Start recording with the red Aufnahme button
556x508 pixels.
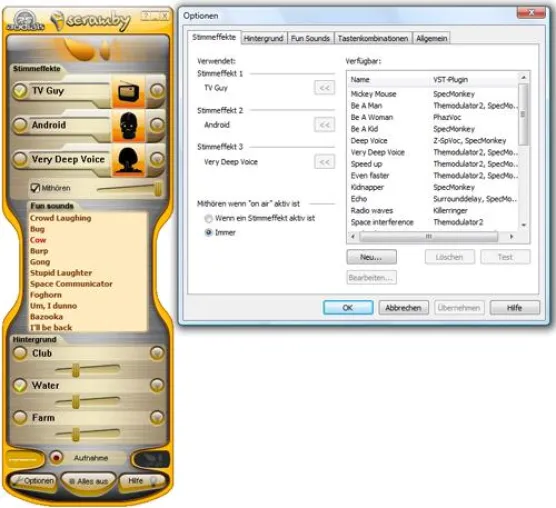[x=56, y=457]
